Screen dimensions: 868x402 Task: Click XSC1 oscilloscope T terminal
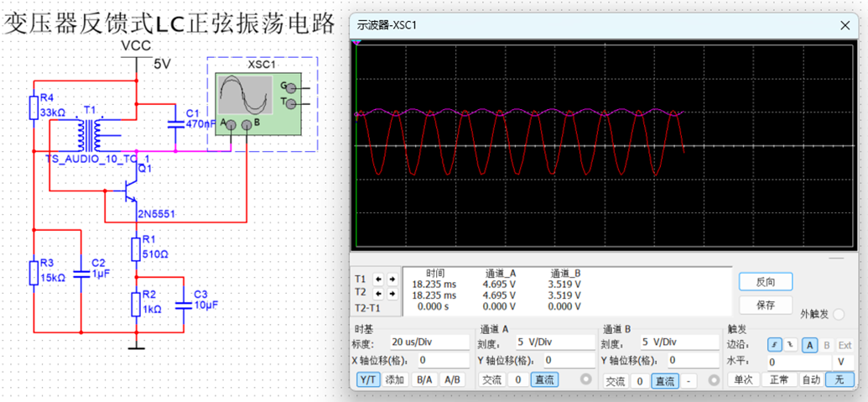point(291,103)
